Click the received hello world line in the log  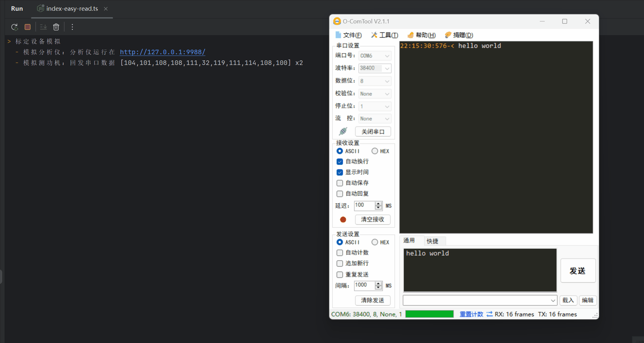(451, 46)
